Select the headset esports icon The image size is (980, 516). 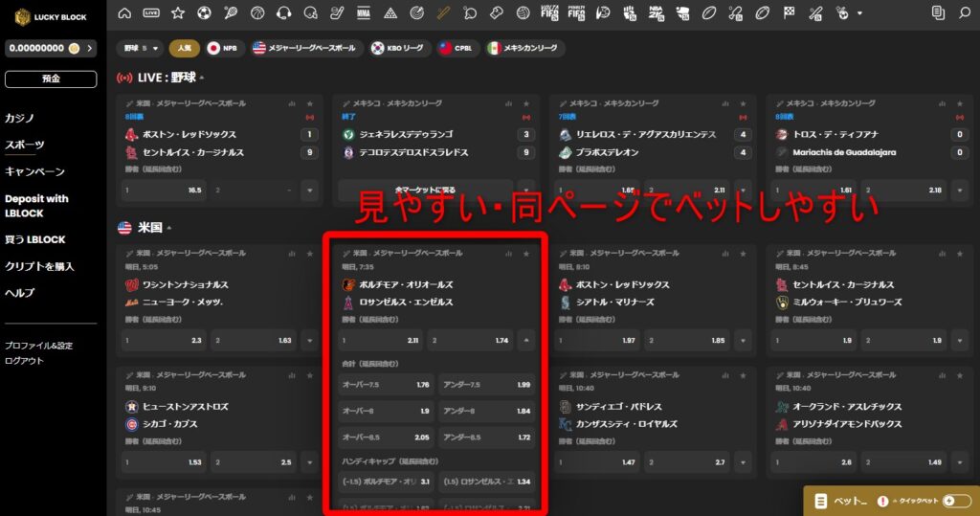tap(283, 13)
